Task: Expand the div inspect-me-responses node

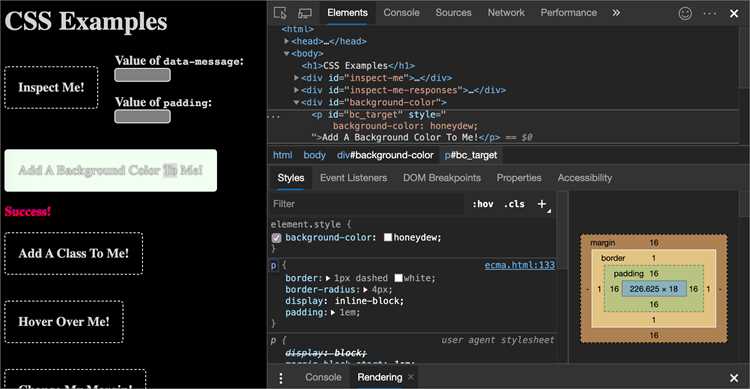Action: point(297,90)
